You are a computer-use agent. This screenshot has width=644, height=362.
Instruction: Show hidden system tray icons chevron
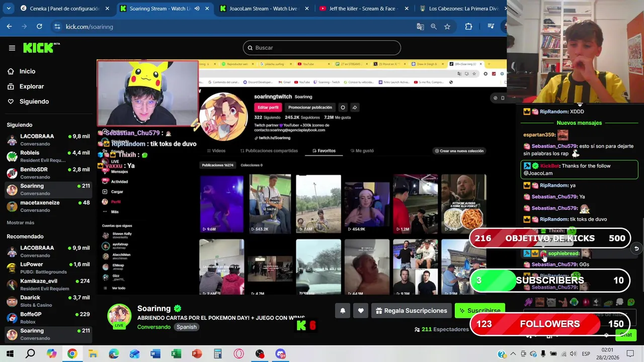514,354
